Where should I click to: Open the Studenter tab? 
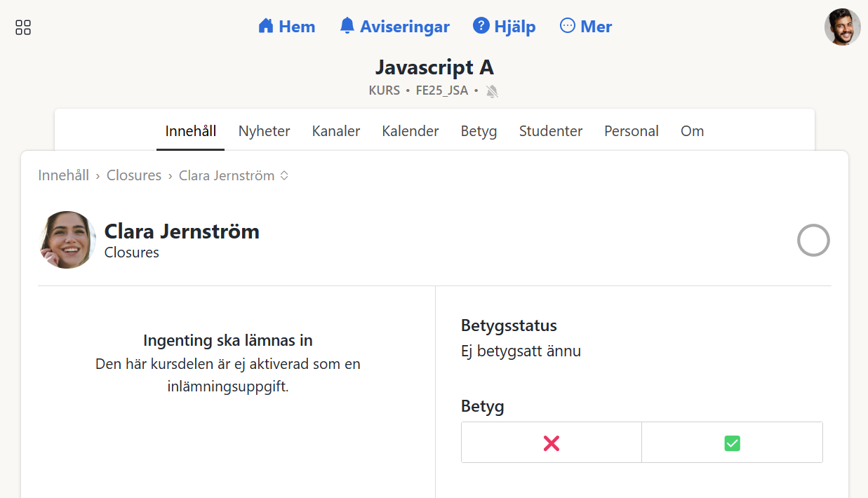550,131
